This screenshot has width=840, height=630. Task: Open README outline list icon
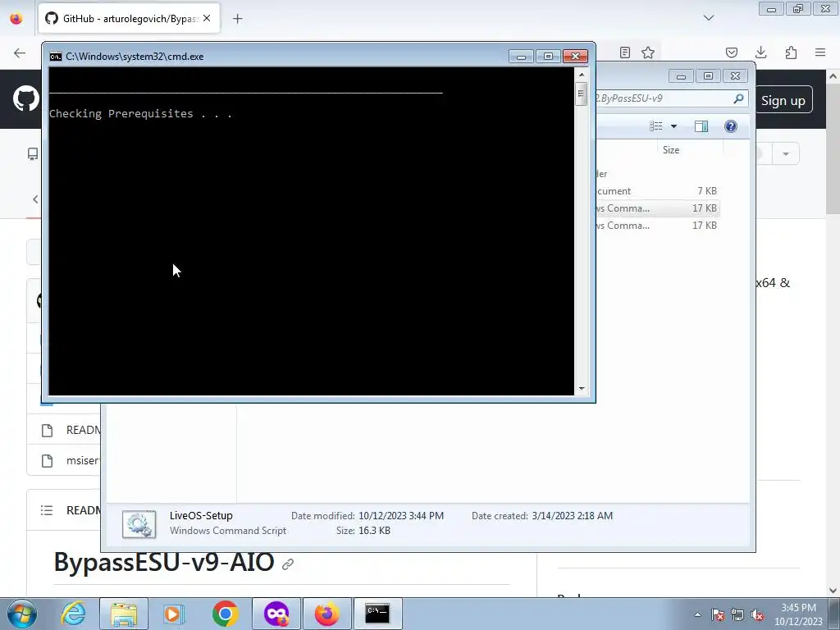click(x=47, y=510)
